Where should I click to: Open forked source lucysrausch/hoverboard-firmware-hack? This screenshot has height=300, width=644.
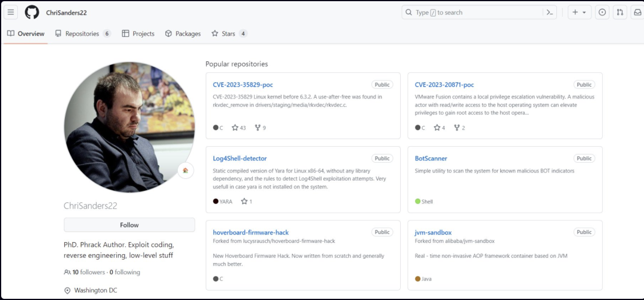coord(286,241)
